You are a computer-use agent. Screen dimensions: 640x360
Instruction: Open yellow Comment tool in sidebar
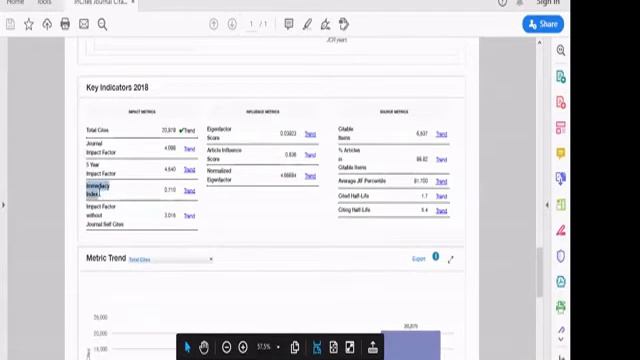[561, 153]
